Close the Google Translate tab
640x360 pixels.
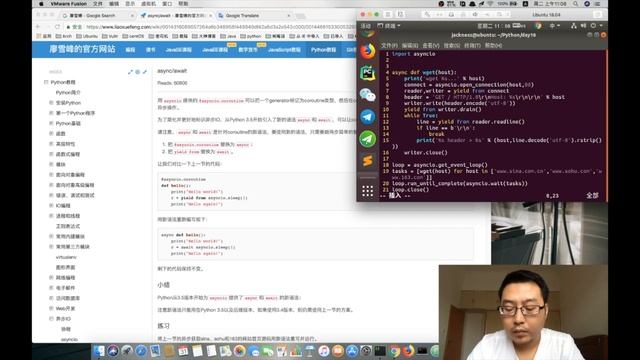pyautogui.click(x=289, y=16)
